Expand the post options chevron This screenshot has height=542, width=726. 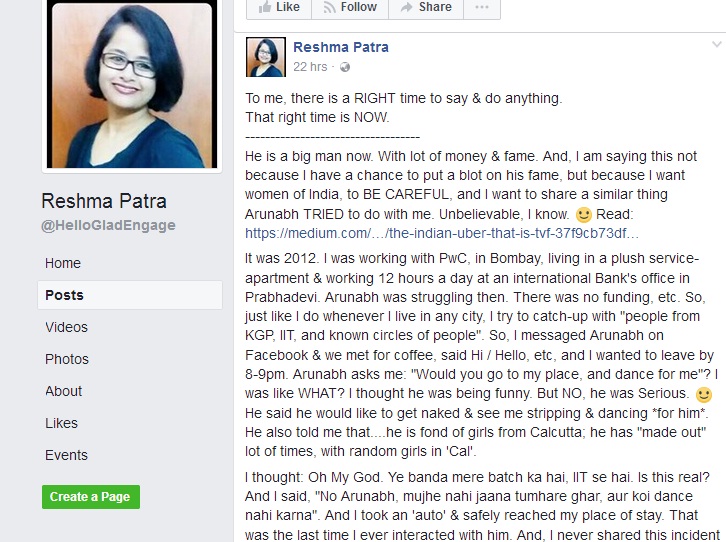point(716,45)
